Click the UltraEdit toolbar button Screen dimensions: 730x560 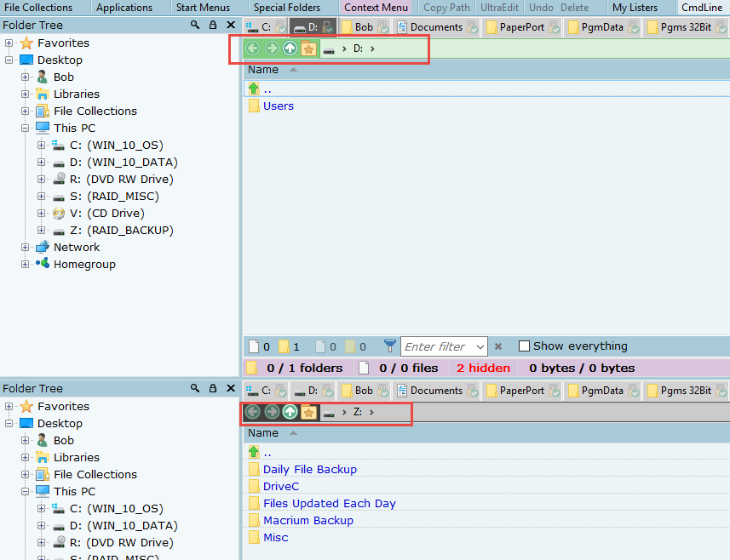pyautogui.click(x=499, y=8)
